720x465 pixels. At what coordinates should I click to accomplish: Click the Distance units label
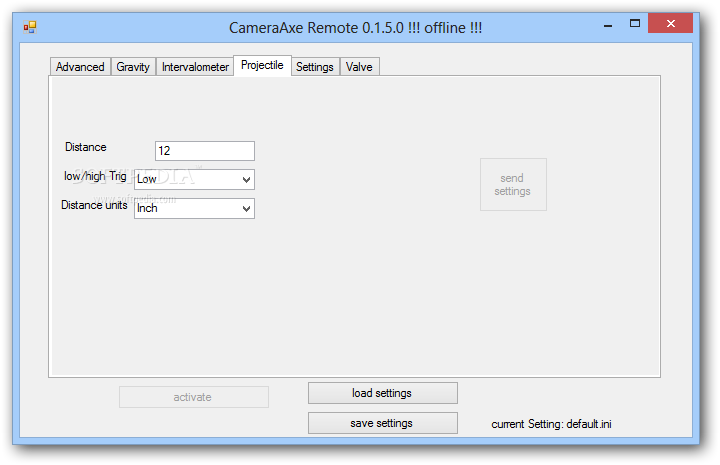point(94,205)
